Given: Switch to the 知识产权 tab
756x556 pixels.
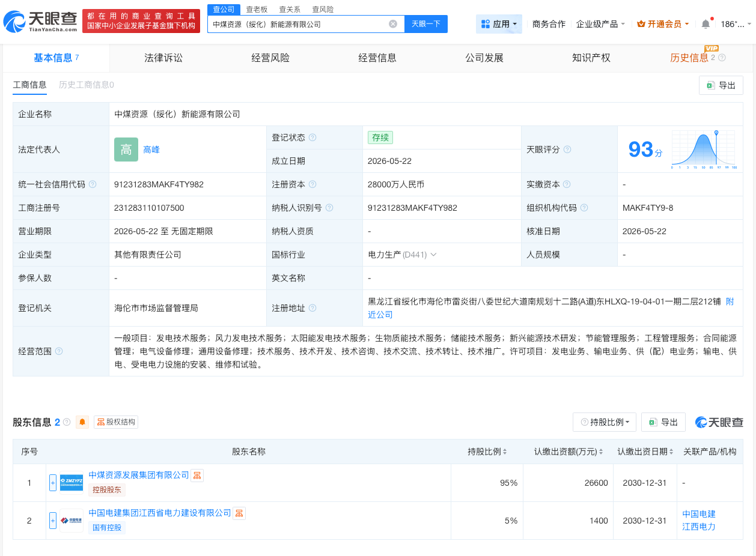Looking at the screenshot, I should [x=591, y=58].
